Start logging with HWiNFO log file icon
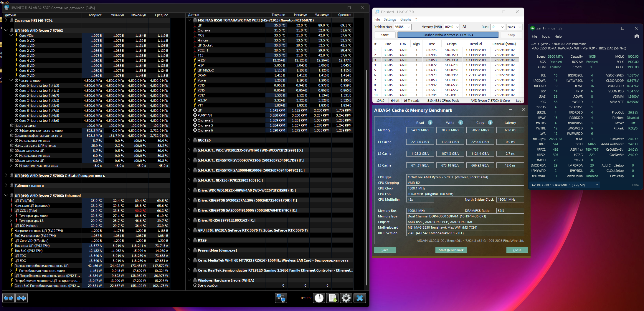The image size is (644, 311). 333,298
